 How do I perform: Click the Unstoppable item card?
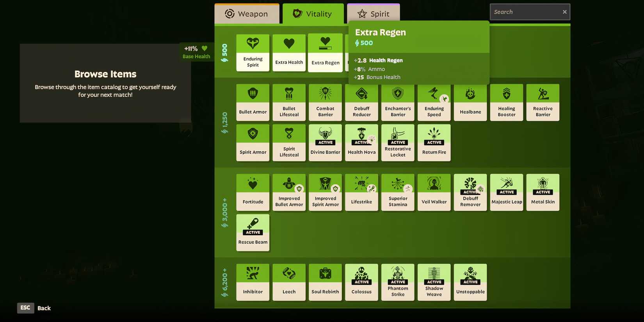470,282
